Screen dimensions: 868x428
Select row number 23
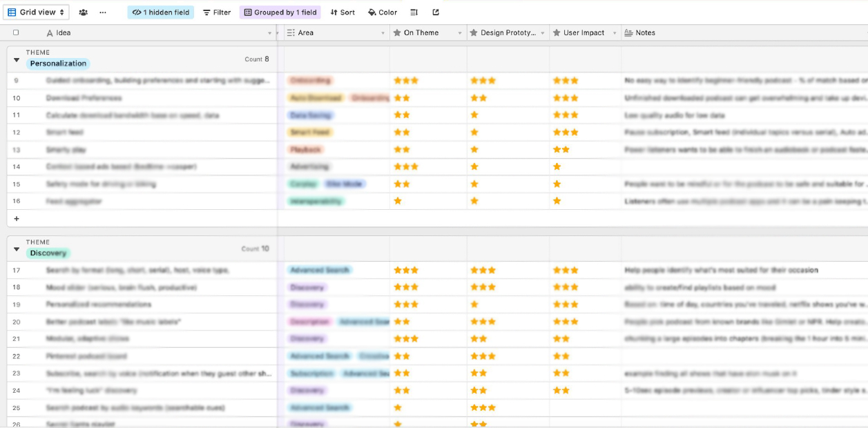(16, 373)
